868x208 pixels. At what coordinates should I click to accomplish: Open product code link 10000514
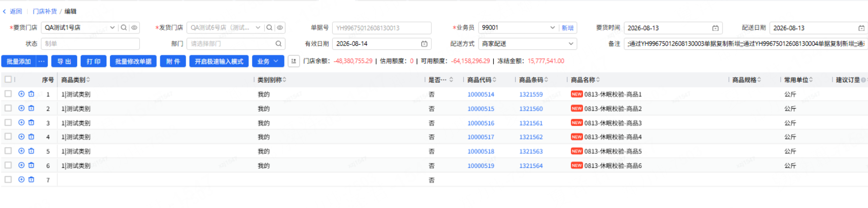[x=481, y=94]
